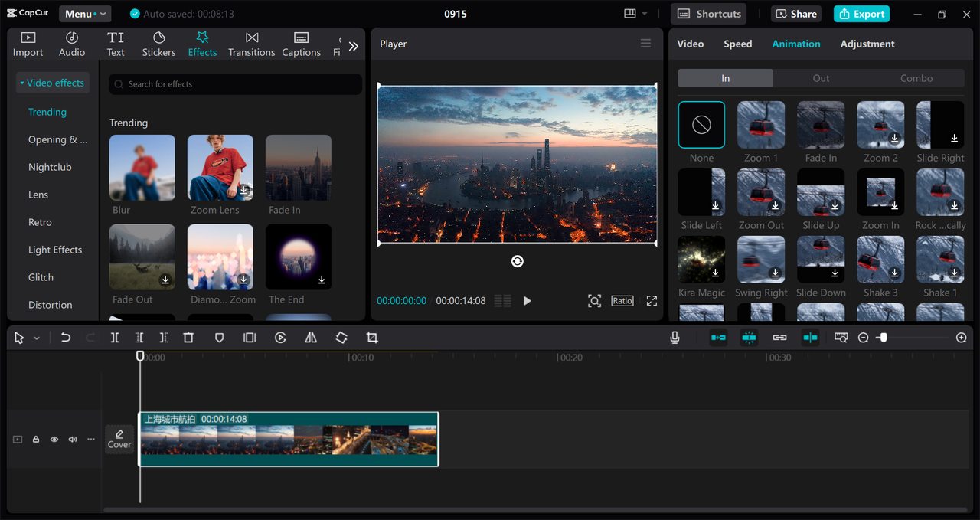Collapse the Video effects category
This screenshot has height=520, width=980.
[x=52, y=83]
